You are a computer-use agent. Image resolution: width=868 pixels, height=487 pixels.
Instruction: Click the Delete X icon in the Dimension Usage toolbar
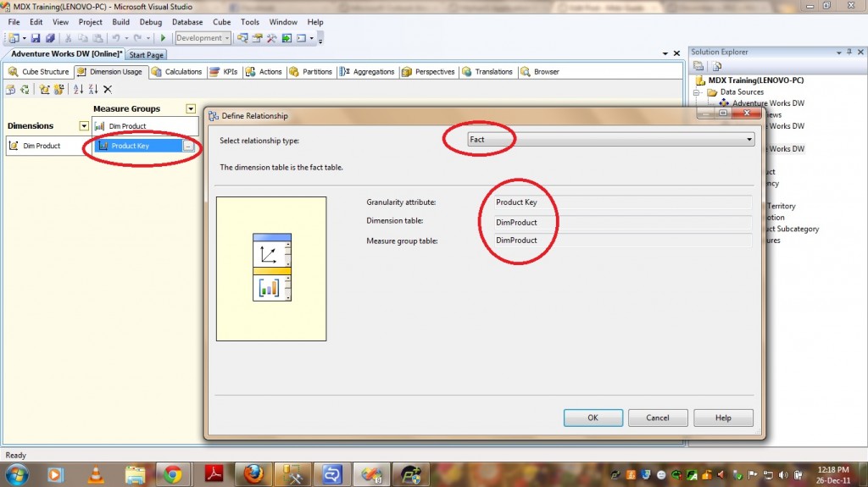click(x=108, y=89)
